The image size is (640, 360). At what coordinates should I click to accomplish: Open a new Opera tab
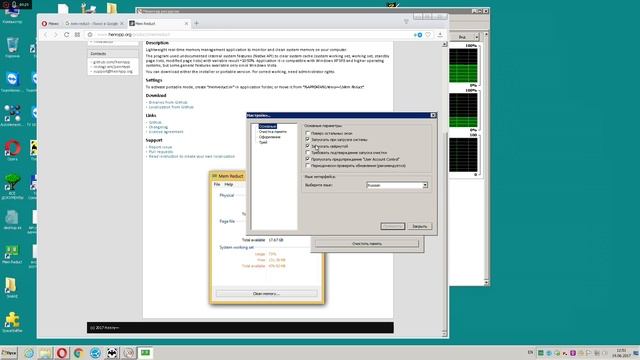(x=196, y=23)
